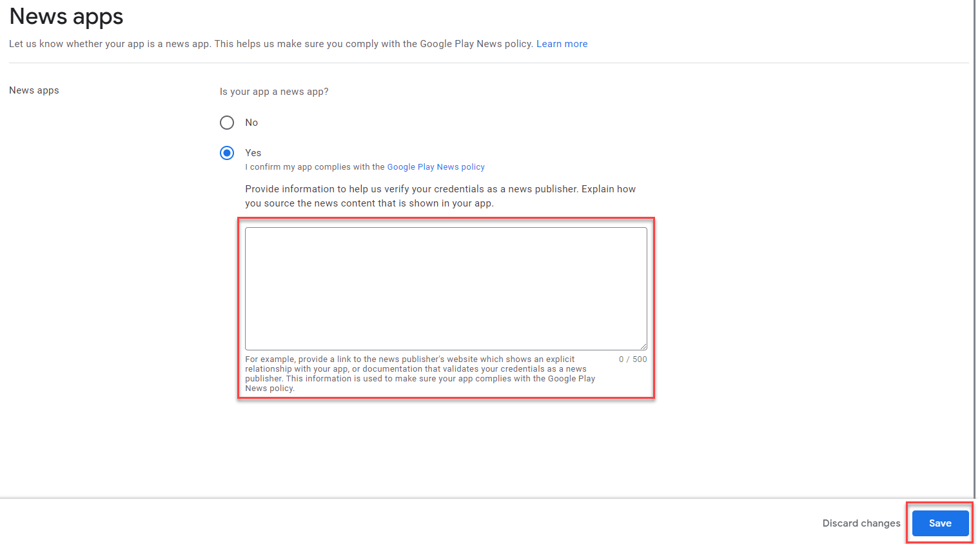Click the small "News apps" section label
Image resolution: width=980 pixels, height=544 pixels.
34,90
